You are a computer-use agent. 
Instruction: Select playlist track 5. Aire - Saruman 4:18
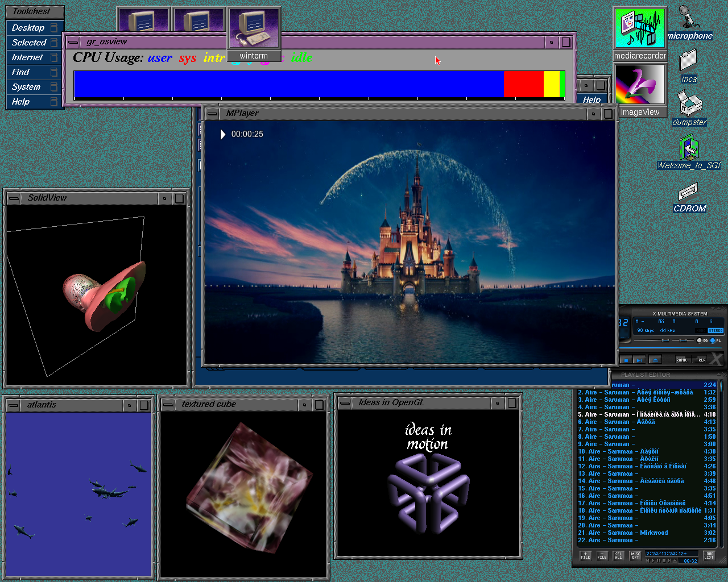pos(647,414)
